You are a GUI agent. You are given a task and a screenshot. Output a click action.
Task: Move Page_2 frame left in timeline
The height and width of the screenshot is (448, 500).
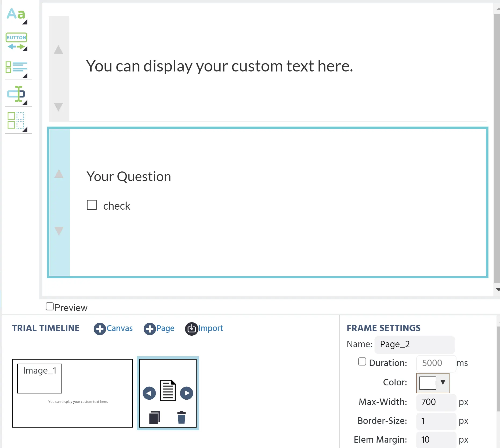pos(149,393)
